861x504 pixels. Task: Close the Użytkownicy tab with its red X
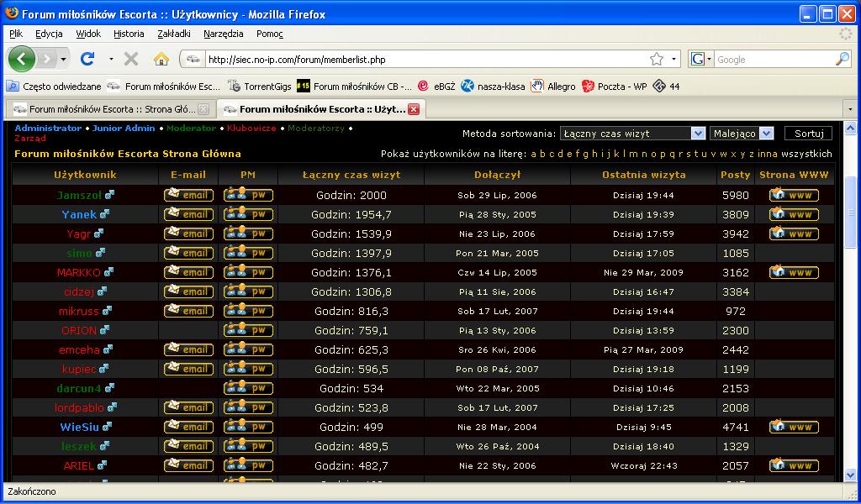pos(414,109)
